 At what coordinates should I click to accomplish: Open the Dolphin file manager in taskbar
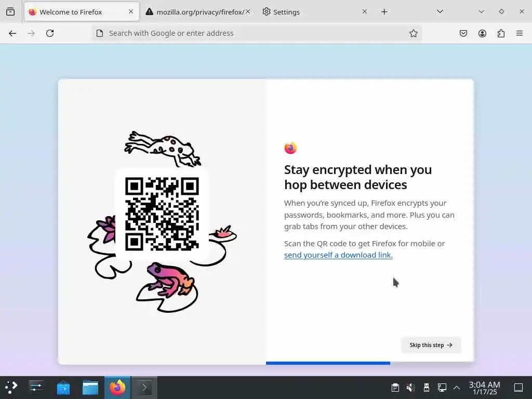(x=90, y=388)
